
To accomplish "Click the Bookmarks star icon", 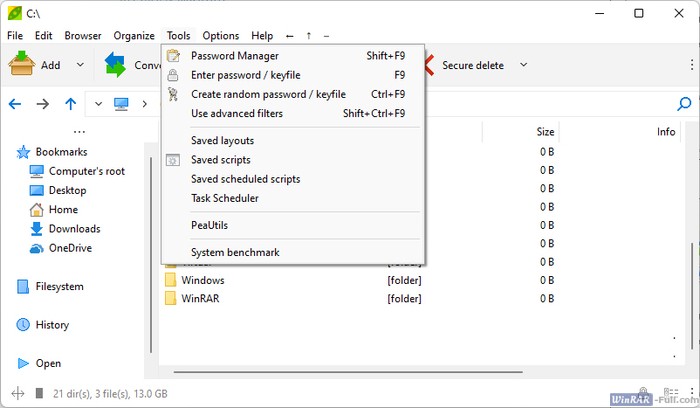I will coord(23,152).
